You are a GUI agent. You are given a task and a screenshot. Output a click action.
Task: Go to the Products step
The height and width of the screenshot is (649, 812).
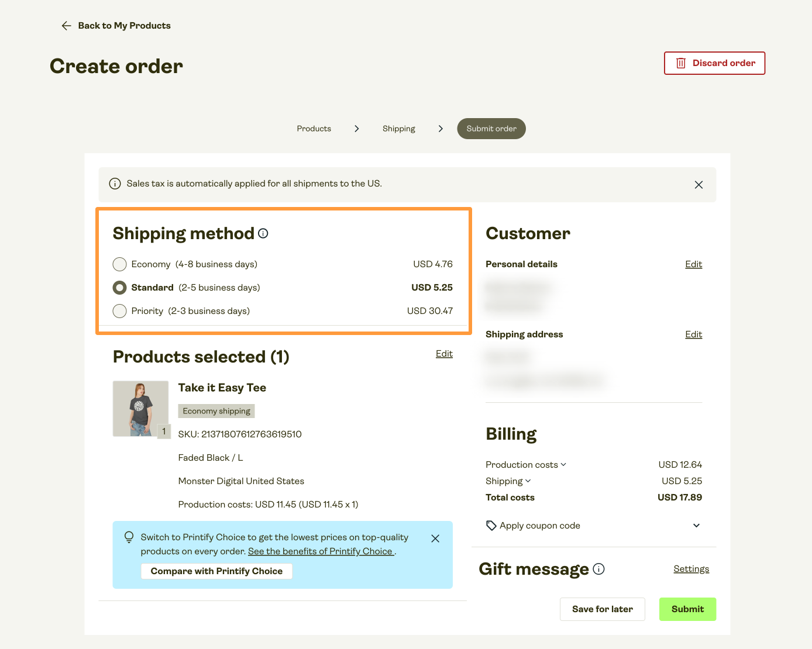pos(314,129)
